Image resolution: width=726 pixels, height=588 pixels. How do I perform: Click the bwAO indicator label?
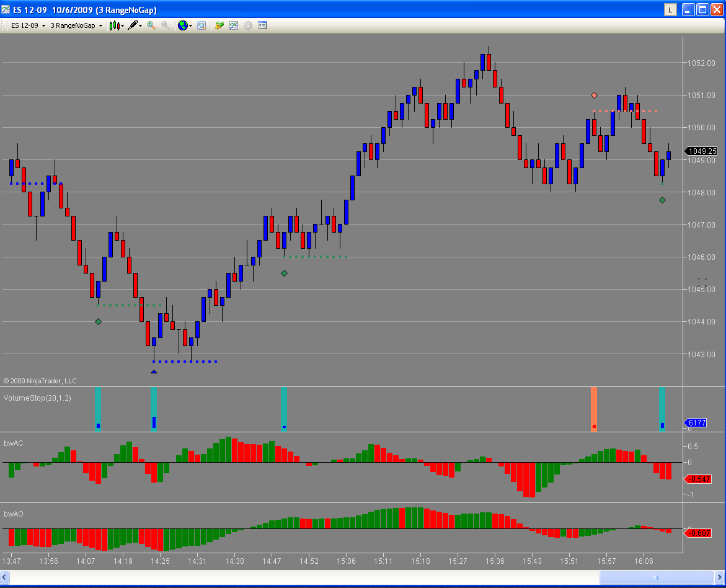tap(14, 514)
